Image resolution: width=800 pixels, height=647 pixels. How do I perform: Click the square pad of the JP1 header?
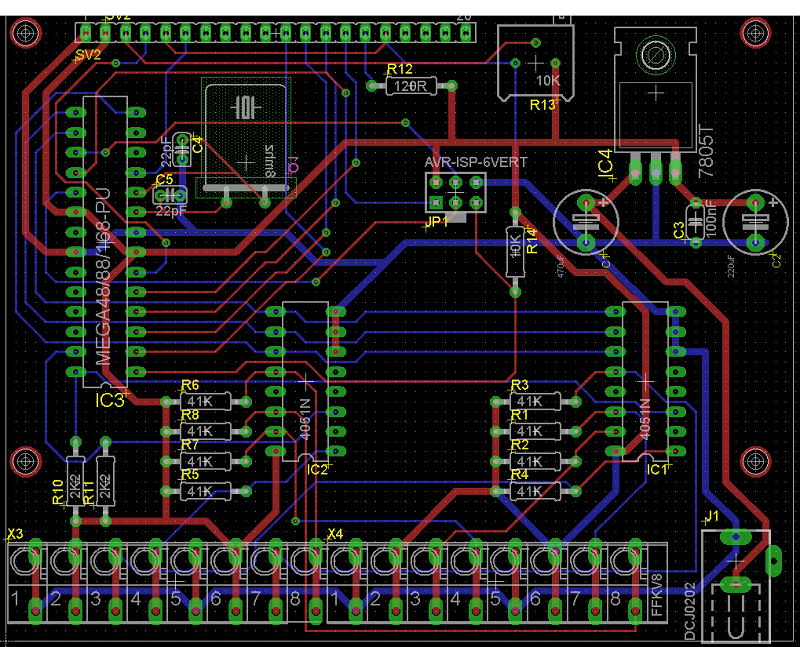pyautogui.click(x=435, y=202)
